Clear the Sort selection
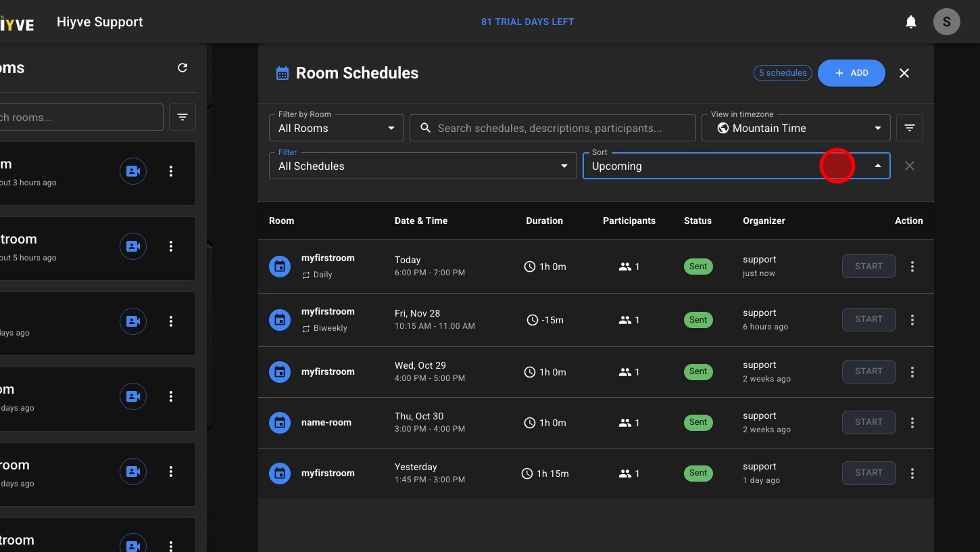 coord(910,166)
